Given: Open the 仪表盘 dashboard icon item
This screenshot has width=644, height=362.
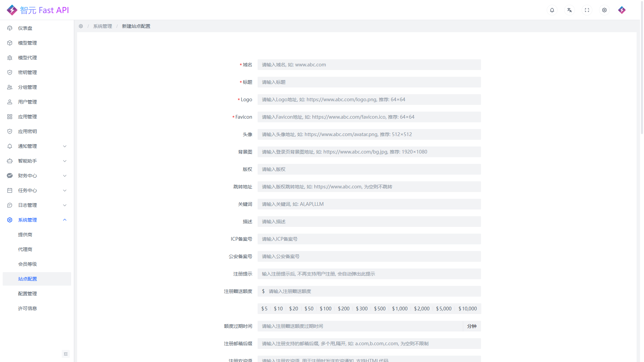Looking at the screenshot, I should click(10, 28).
